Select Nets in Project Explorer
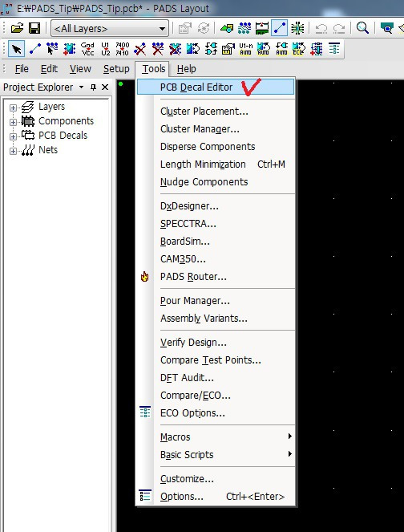The image size is (404, 532). click(48, 149)
